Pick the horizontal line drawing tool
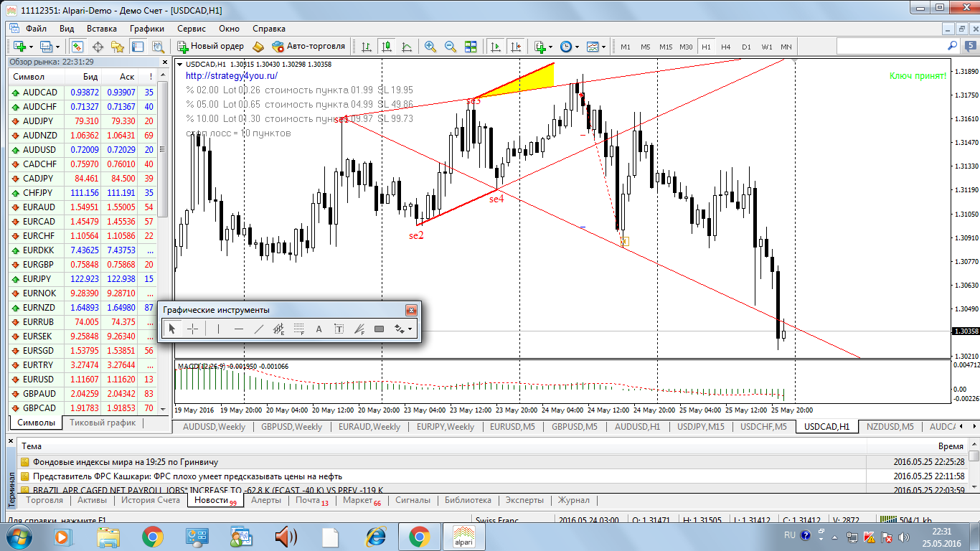Image resolution: width=980 pixels, height=551 pixels. click(x=239, y=329)
